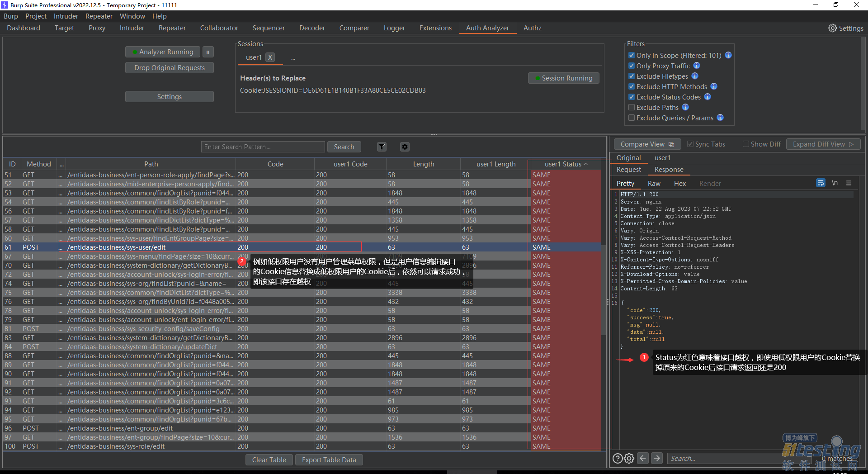Switch to the Hex view tab
This screenshot has height=474, width=868.
679,184
